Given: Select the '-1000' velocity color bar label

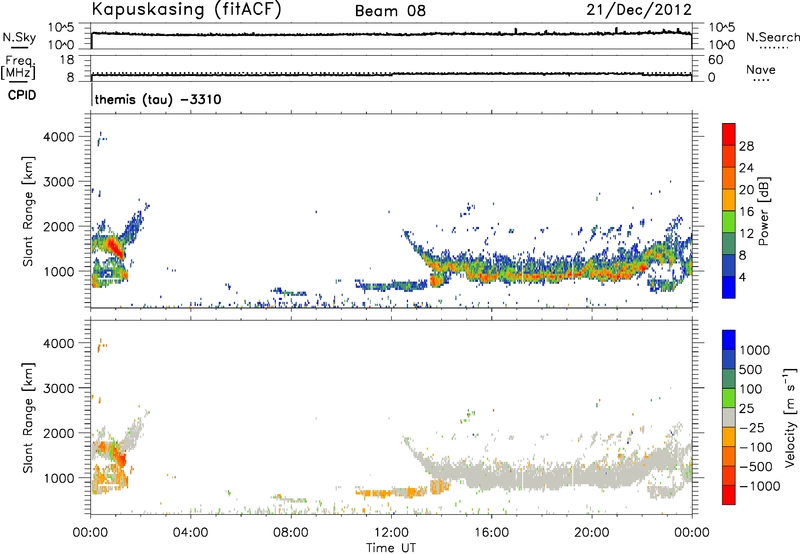Looking at the screenshot, I should pyautogui.click(x=760, y=486).
